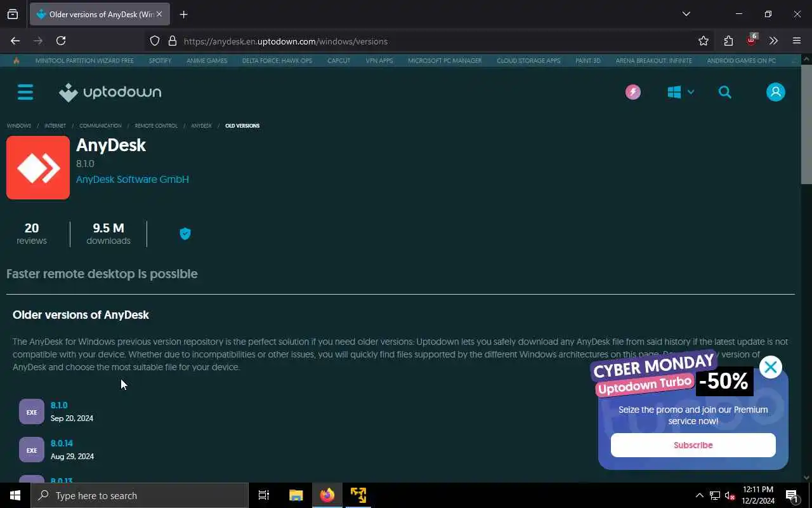
Task: Click the EXE icon for 8.1.0
Action: coord(32,411)
